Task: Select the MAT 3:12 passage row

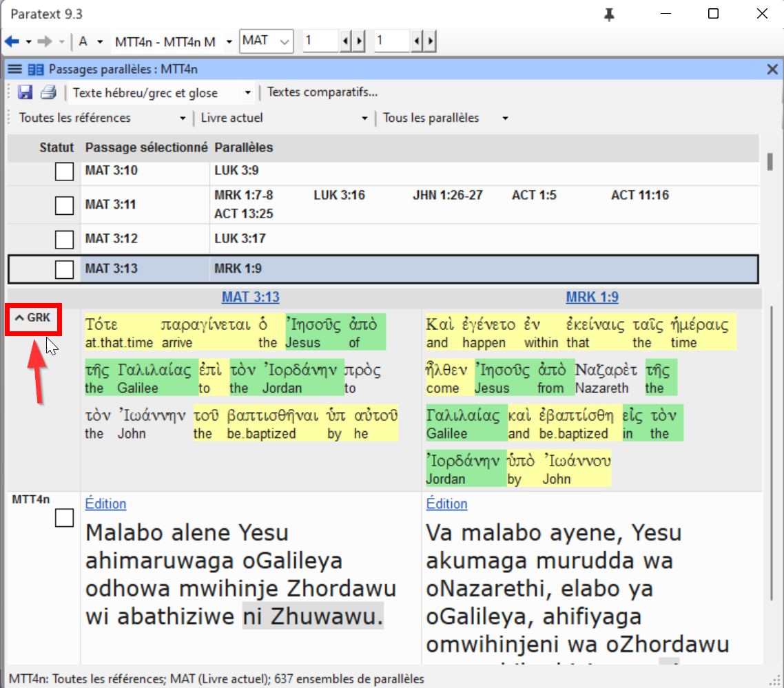Action: pyautogui.click(x=383, y=238)
